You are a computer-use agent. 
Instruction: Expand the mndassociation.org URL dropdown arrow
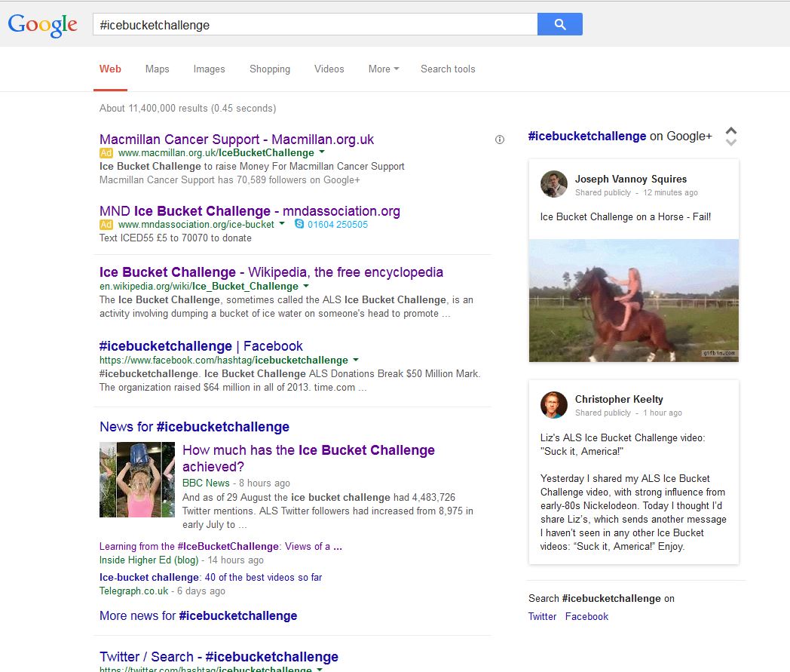[x=282, y=223]
